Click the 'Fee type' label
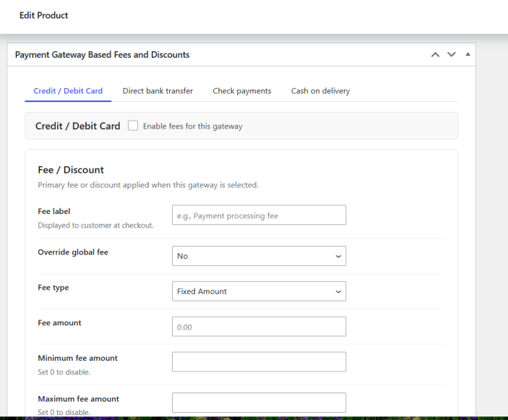Image resolution: width=508 pixels, height=420 pixels. [53, 288]
